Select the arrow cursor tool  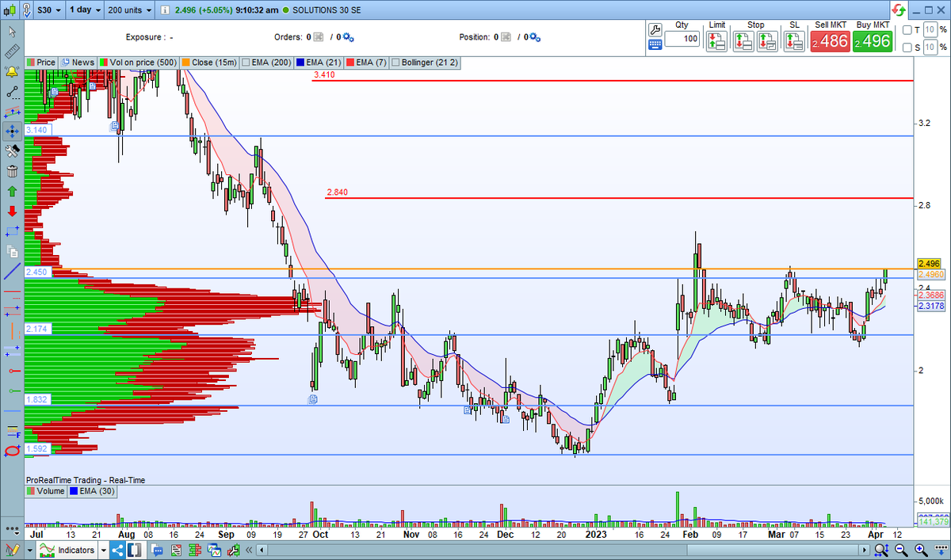[12, 32]
